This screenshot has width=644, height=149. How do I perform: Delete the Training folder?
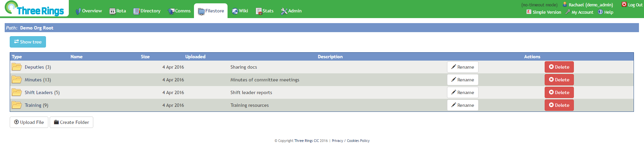tap(559, 105)
